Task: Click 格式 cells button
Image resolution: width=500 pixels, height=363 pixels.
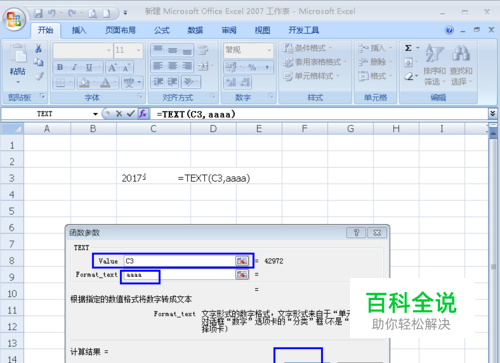Action: 375,76
